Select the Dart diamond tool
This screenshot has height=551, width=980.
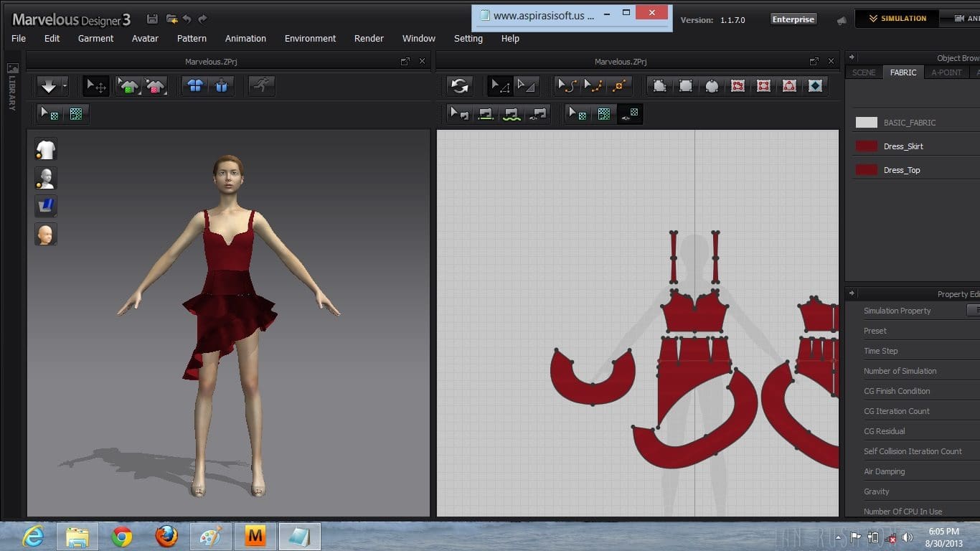click(x=815, y=86)
